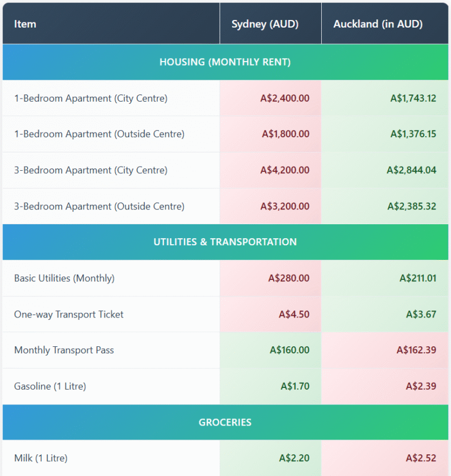
Task: Select Auckland utilities value A$211.01
Action: 418,278
